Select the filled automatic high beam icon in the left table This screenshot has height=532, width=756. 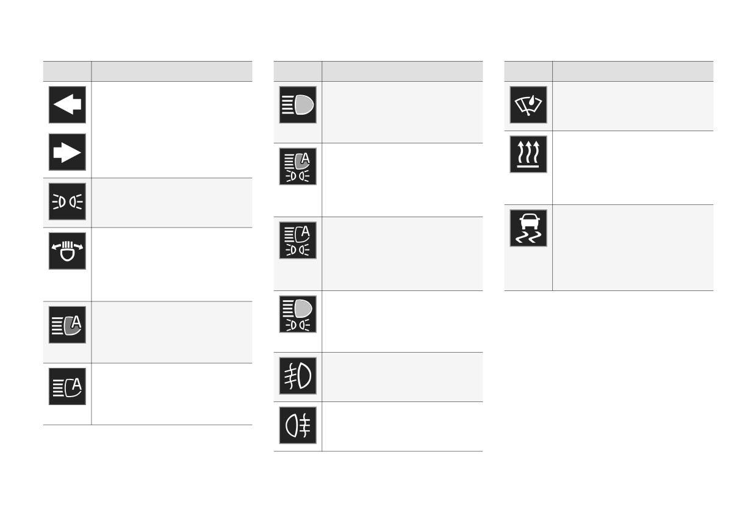coord(67,325)
